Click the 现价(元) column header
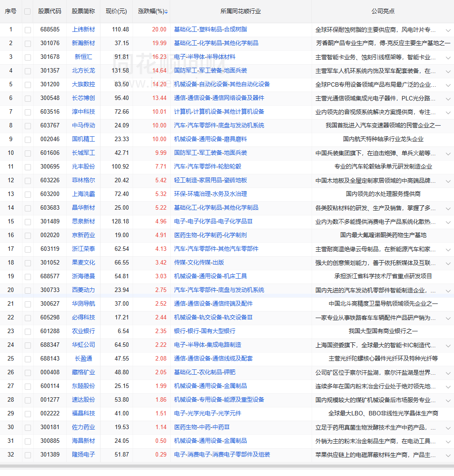The height and width of the screenshot is (476, 454). click(x=116, y=11)
